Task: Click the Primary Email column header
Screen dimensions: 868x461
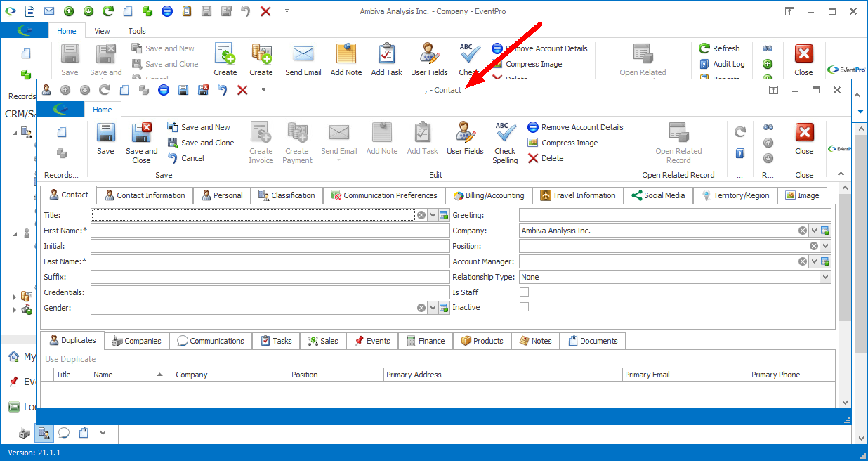Action: [685, 375]
